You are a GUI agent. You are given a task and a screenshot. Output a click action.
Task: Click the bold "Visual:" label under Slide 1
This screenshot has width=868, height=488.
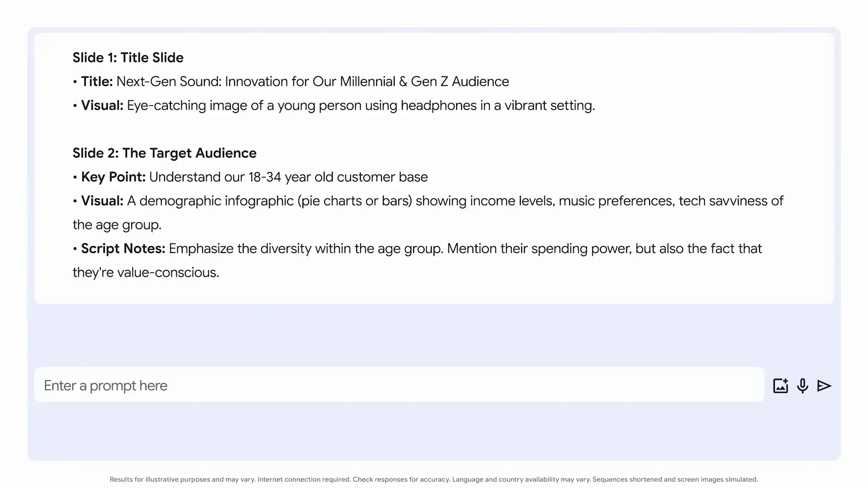point(102,106)
